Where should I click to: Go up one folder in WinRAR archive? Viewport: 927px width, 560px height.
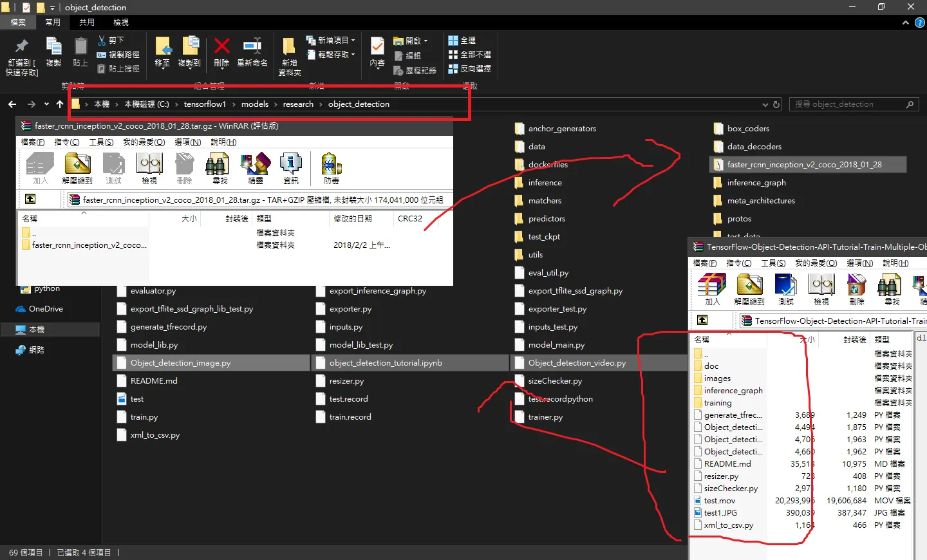(30, 199)
